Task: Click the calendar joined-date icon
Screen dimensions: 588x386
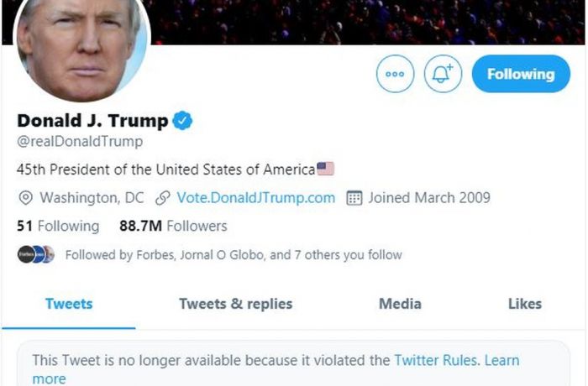Action: coord(354,198)
